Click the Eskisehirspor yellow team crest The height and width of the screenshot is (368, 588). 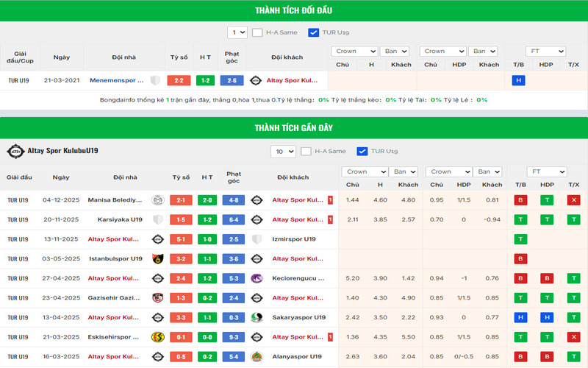pos(157,337)
